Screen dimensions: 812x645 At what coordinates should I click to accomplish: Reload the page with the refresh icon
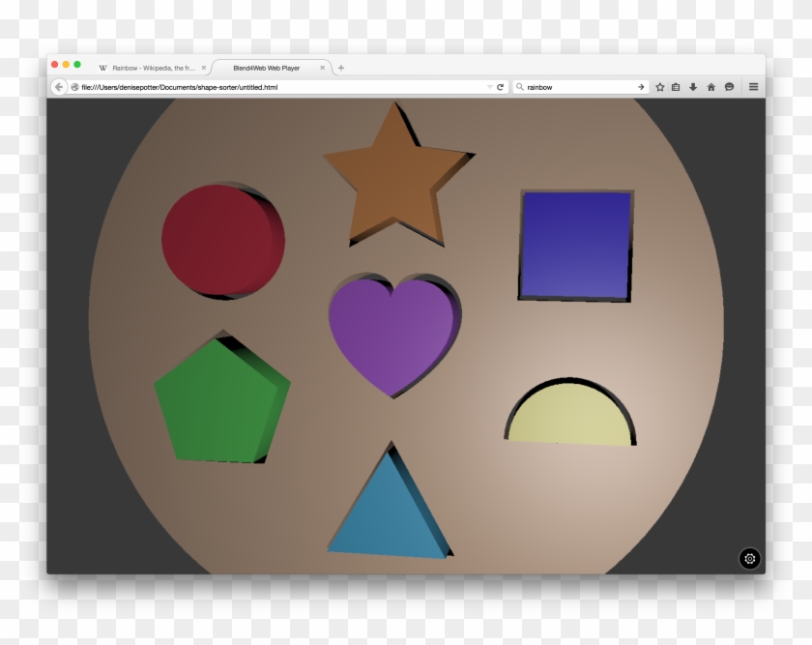501,86
